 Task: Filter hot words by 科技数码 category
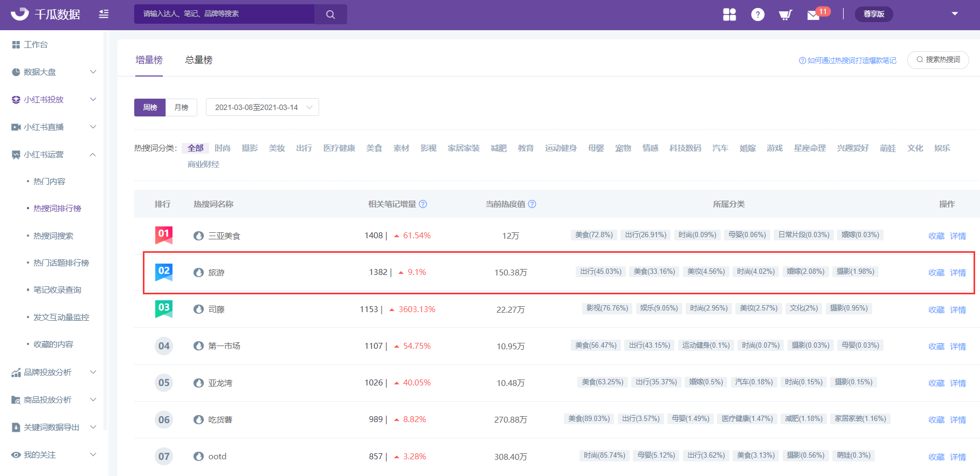point(685,148)
